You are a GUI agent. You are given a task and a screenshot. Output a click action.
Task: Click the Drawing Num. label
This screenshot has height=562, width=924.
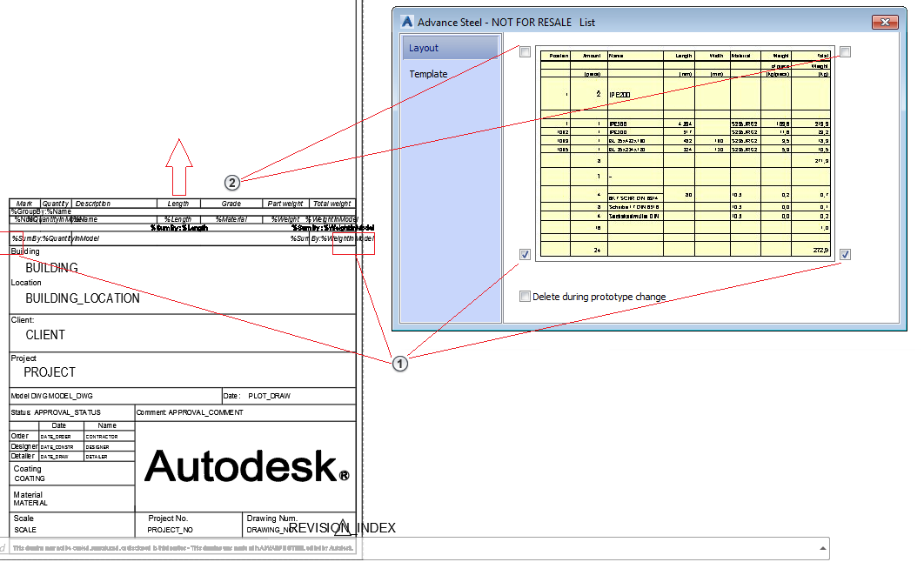(x=271, y=519)
